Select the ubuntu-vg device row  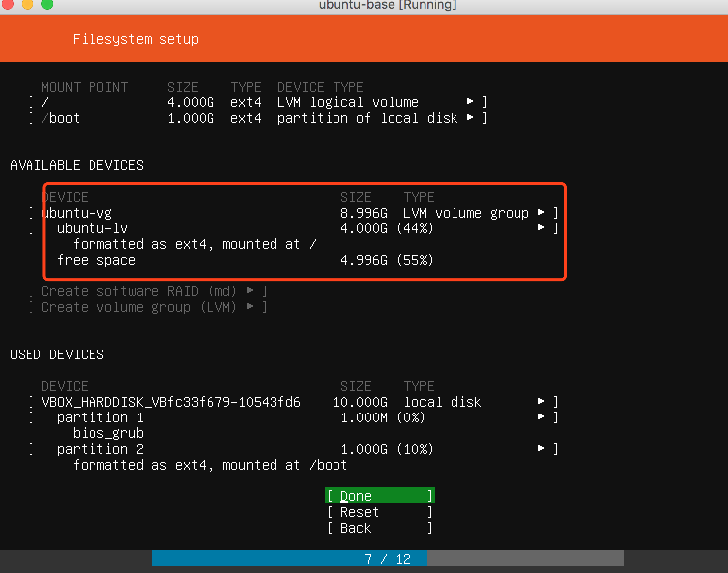pos(293,213)
